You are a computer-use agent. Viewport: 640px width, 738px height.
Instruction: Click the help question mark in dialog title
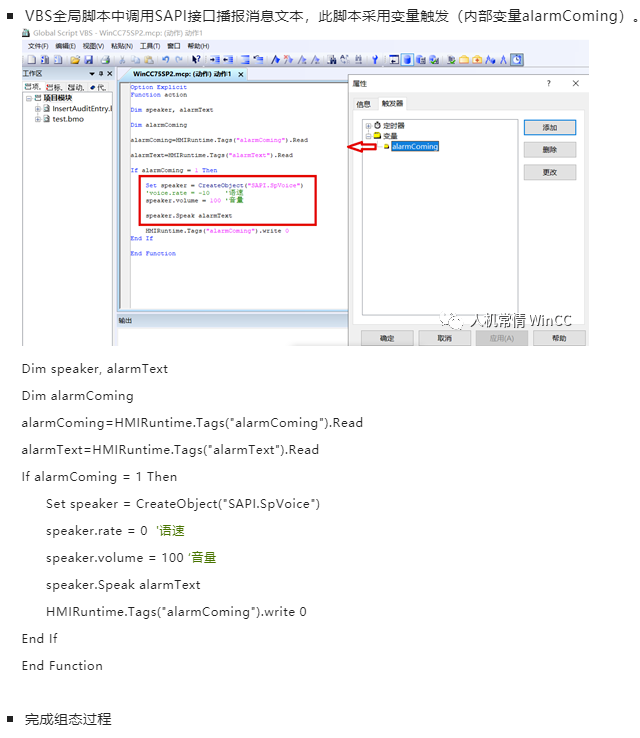(x=548, y=85)
